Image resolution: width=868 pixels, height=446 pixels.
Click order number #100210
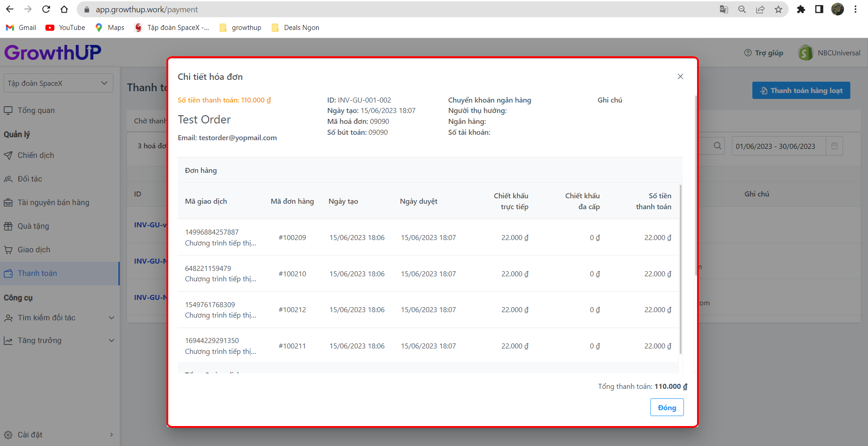pos(292,274)
